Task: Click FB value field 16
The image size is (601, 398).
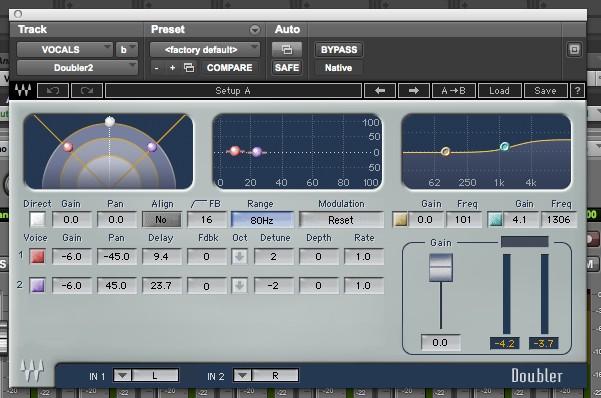Action: [x=207, y=220]
